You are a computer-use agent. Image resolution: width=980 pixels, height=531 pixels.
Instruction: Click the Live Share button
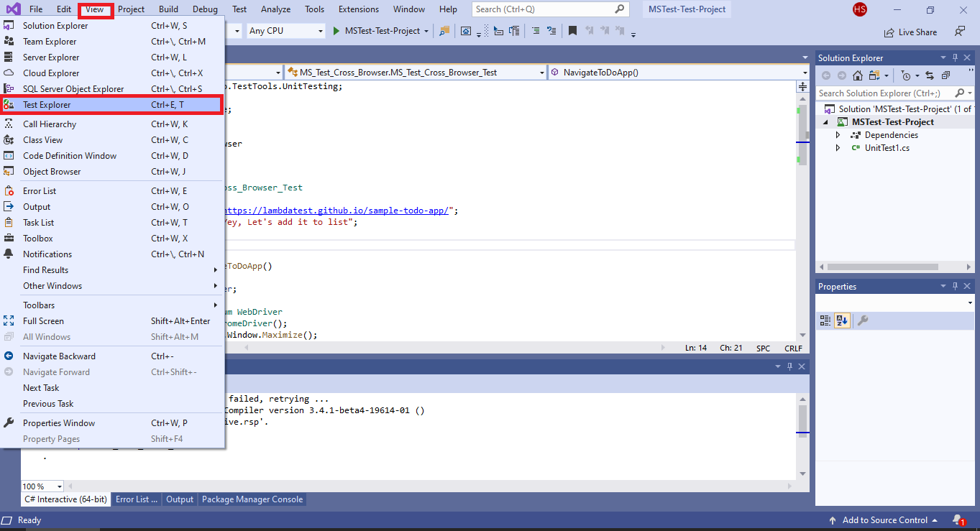click(910, 32)
